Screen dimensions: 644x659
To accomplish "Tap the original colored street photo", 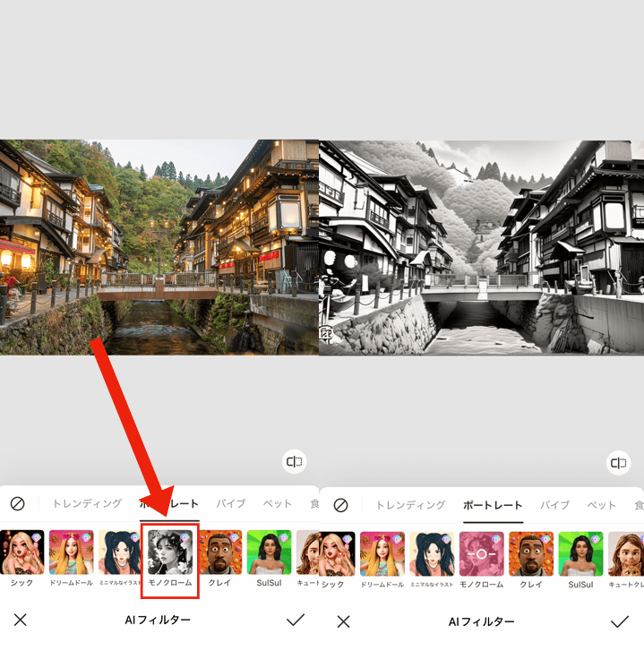I will [159, 247].
